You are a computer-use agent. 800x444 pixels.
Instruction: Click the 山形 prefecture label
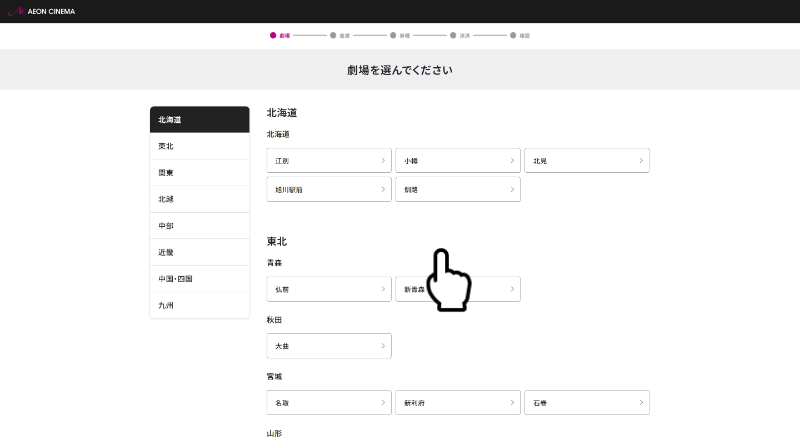(274, 433)
